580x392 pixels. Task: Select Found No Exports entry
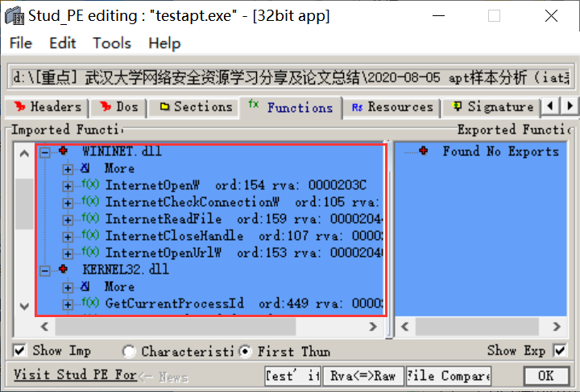point(500,151)
